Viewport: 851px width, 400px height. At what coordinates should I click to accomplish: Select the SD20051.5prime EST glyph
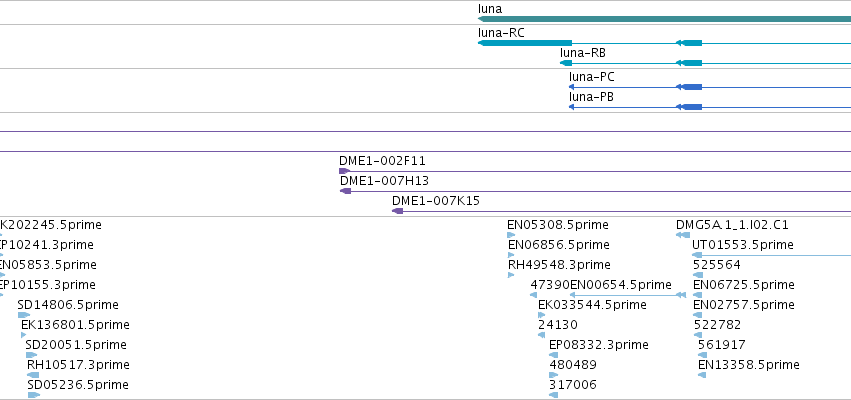pos(31,355)
